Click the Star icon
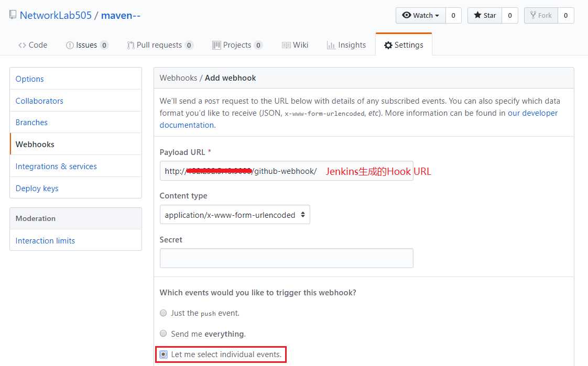The height and width of the screenshot is (366, 588). [477, 15]
